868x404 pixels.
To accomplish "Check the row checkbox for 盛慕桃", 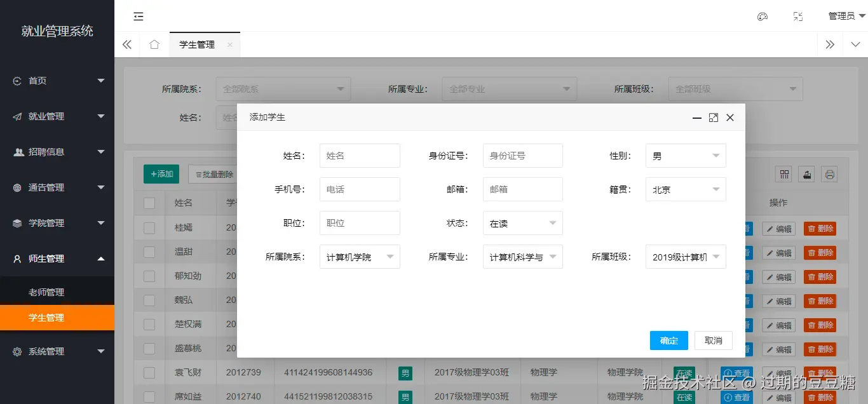I will pyautogui.click(x=149, y=348).
